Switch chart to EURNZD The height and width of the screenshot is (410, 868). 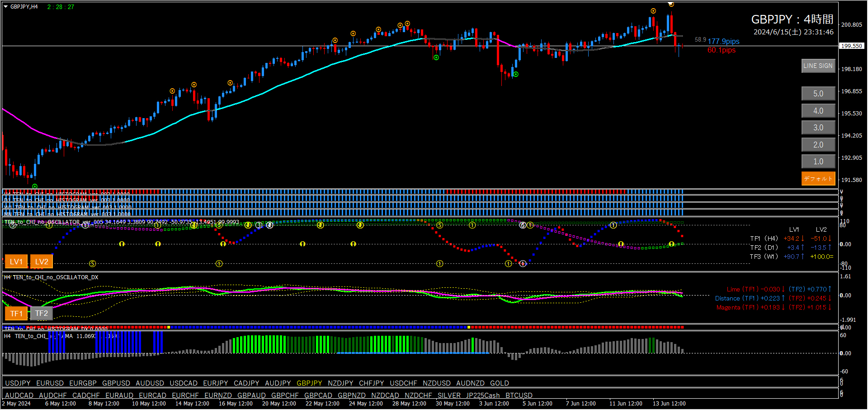coord(218,396)
